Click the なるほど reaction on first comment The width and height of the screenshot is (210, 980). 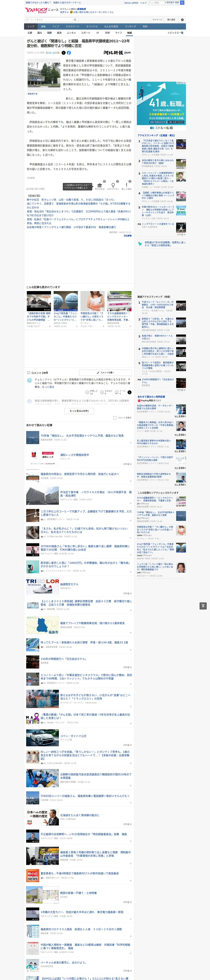pyautogui.click(x=106, y=392)
